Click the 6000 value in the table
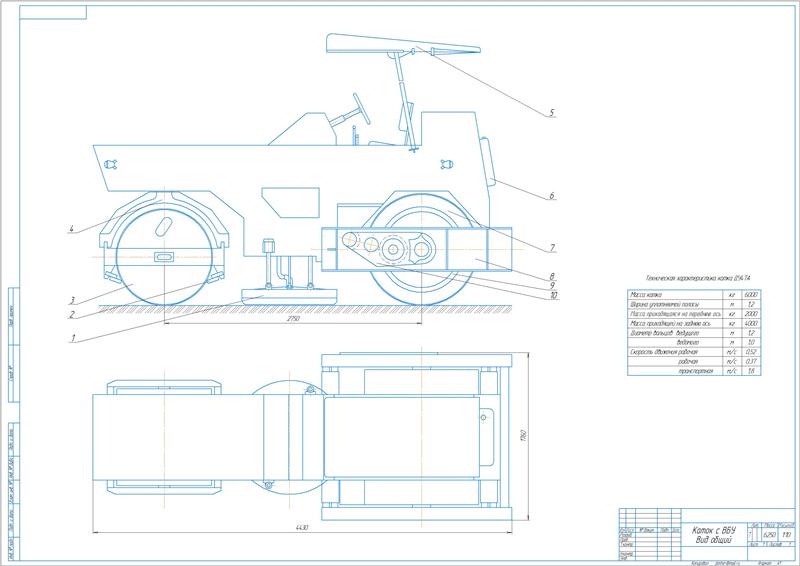 (x=751, y=295)
